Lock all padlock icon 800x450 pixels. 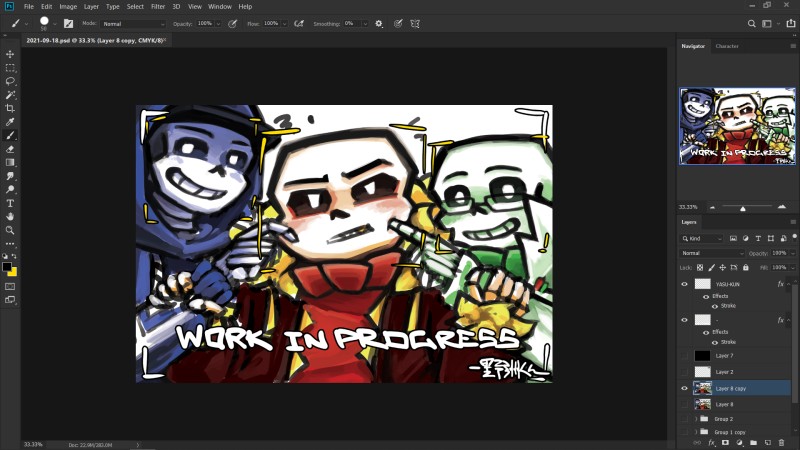coord(745,267)
